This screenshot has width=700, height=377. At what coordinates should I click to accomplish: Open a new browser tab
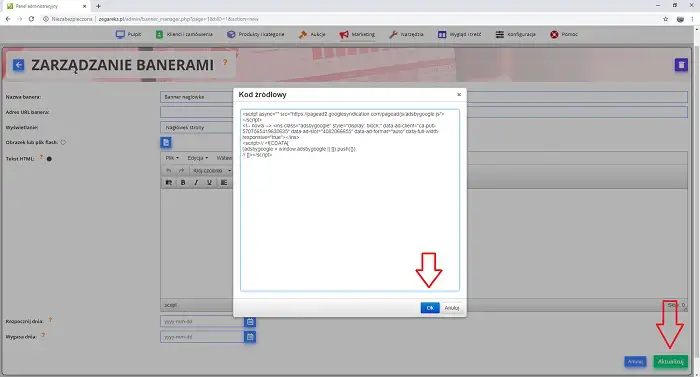pyautogui.click(x=98, y=6)
